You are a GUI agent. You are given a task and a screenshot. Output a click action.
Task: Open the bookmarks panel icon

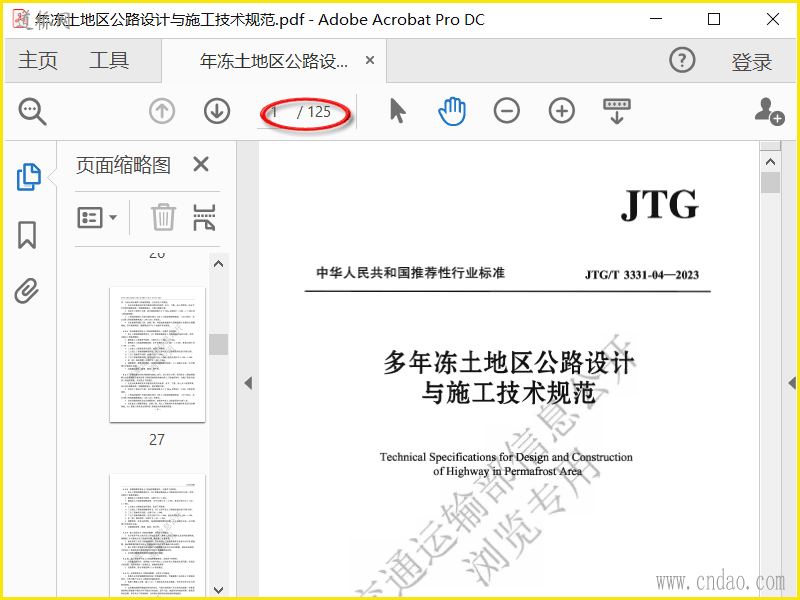(x=27, y=235)
